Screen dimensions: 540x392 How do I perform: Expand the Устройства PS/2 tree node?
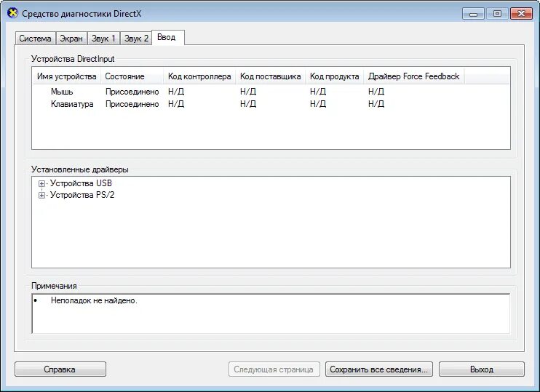(x=41, y=196)
